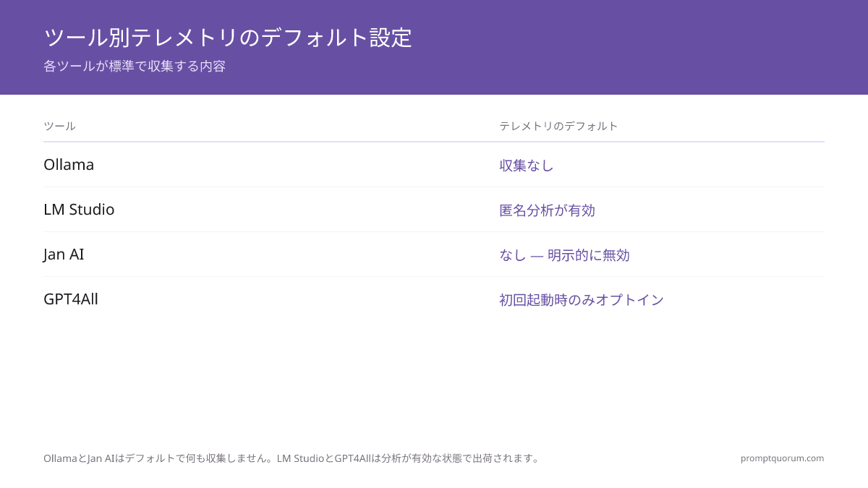Click the ツール column header
The height and width of the screenshot is (488, 868).
[x=59, y=126]
